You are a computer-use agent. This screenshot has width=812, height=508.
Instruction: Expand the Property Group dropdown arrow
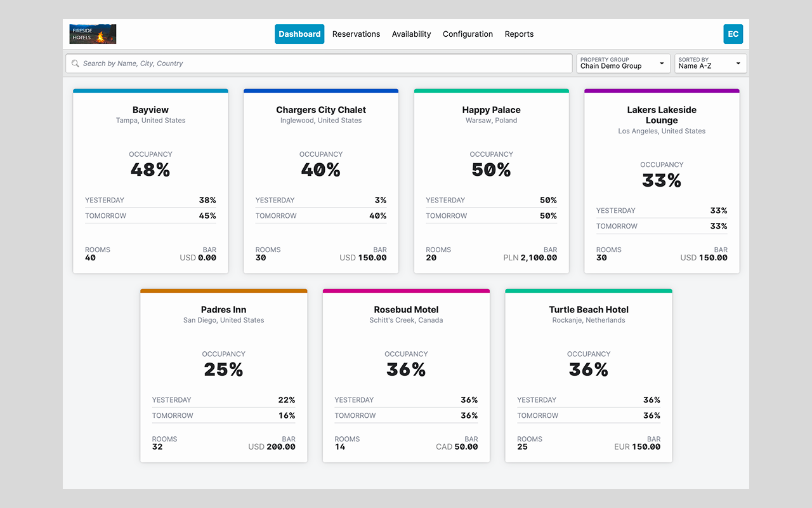[662, 63]
